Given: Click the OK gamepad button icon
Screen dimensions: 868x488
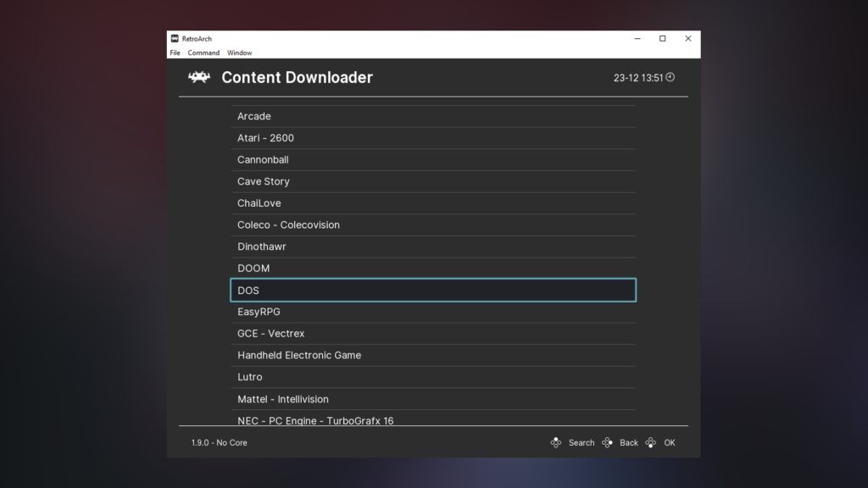Looking at the screenshot, I should point(650,442).
